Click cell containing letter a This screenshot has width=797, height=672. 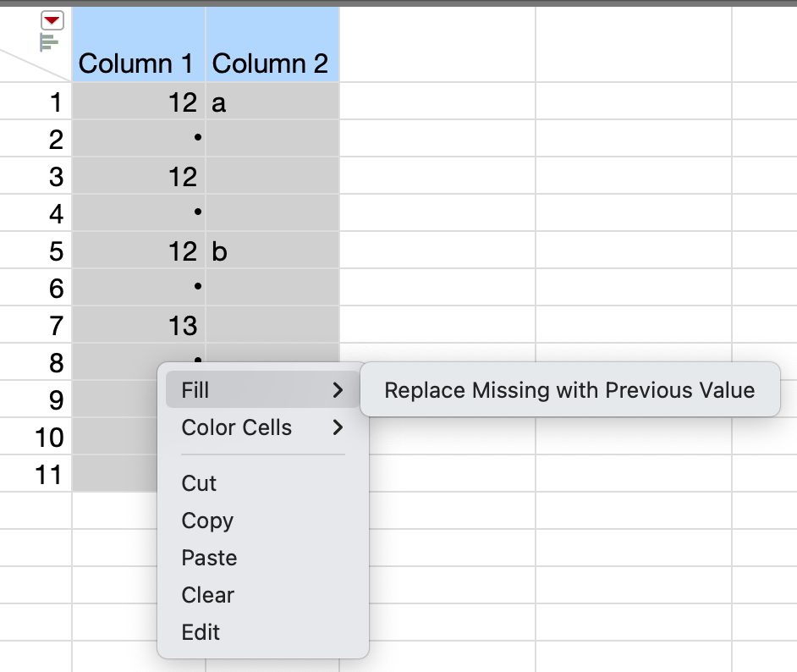click(x=272, y=102)
